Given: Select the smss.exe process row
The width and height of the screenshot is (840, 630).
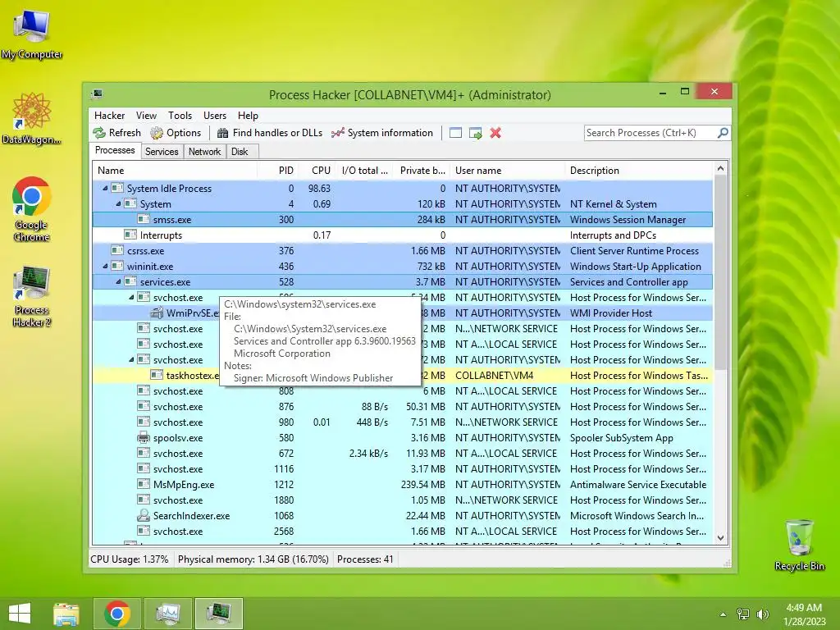Looking at the screenshot, I should [402, 219].
